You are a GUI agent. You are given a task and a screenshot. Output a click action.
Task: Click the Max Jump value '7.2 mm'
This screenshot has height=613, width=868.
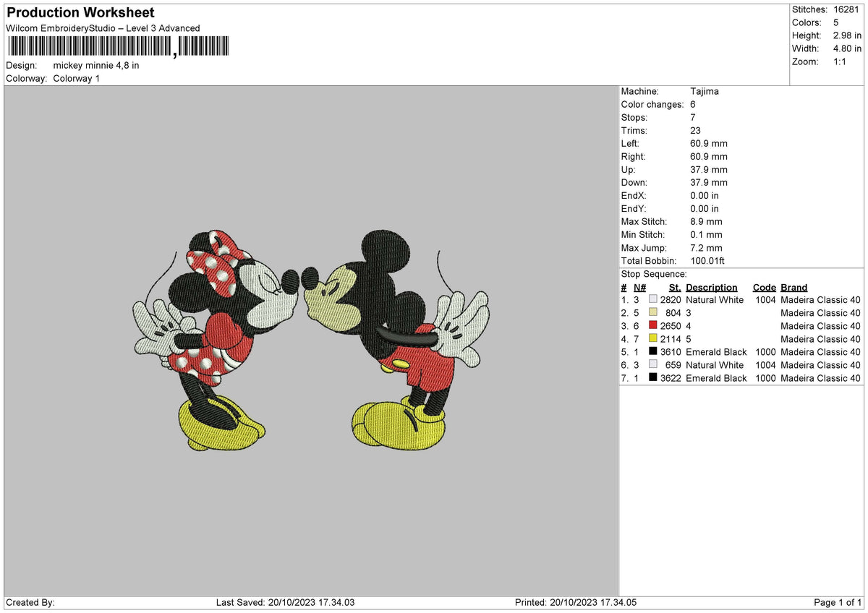[x=707, y=248]
